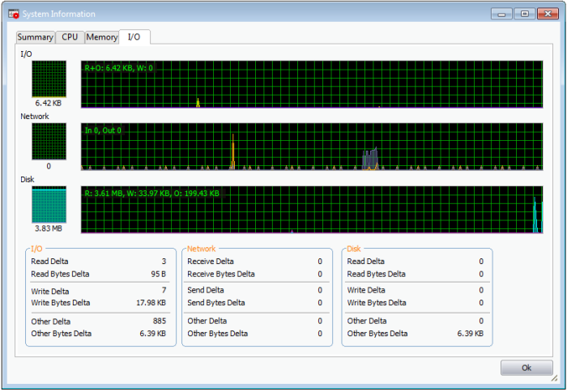Click the Disk group Read Bytes Delta label
567x392 pixels.
(376, 274)
